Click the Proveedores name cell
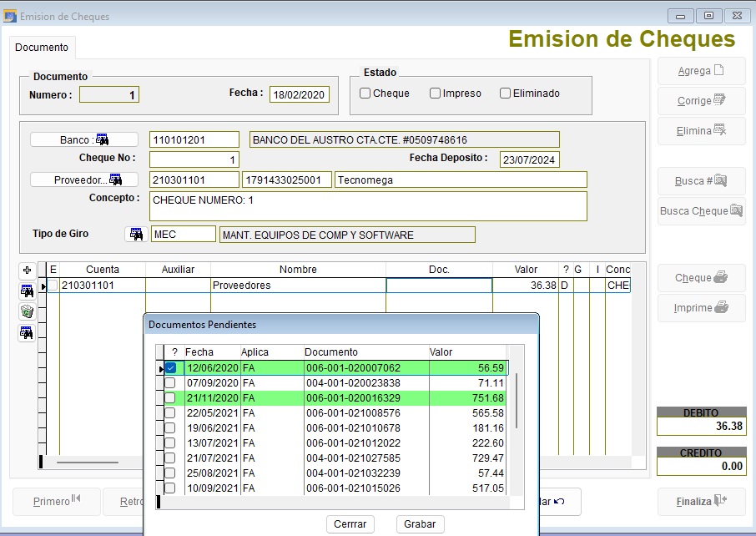 click(298, 286)
